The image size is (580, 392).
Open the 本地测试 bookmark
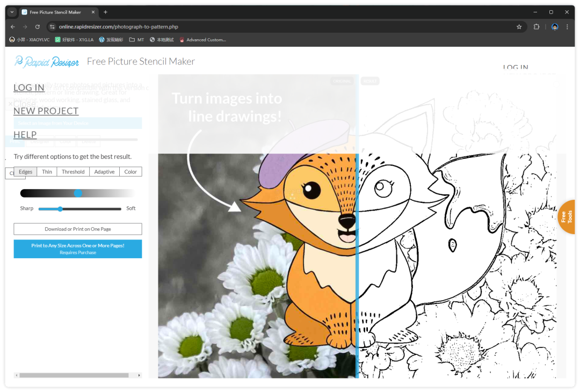coord(162,40)
